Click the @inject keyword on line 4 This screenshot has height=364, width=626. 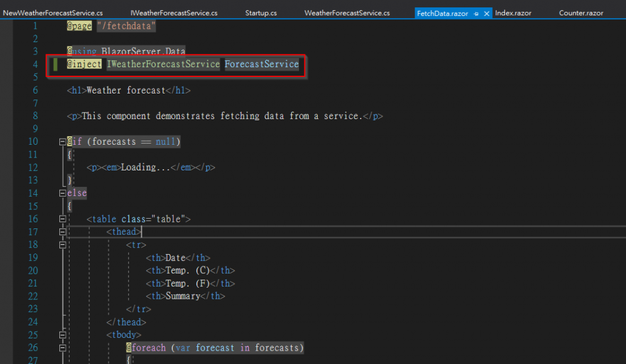tap(84, 64)
